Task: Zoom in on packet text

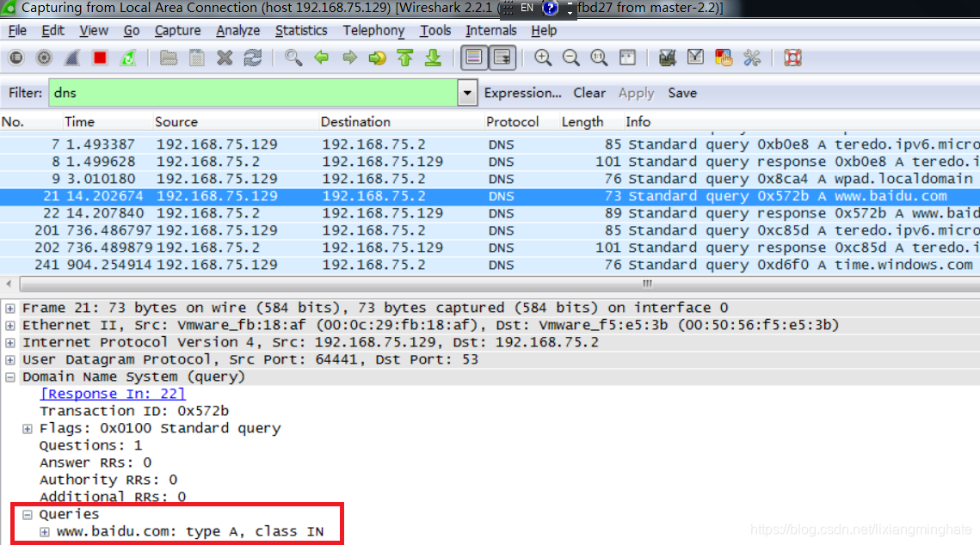Action: pos(543,58)
